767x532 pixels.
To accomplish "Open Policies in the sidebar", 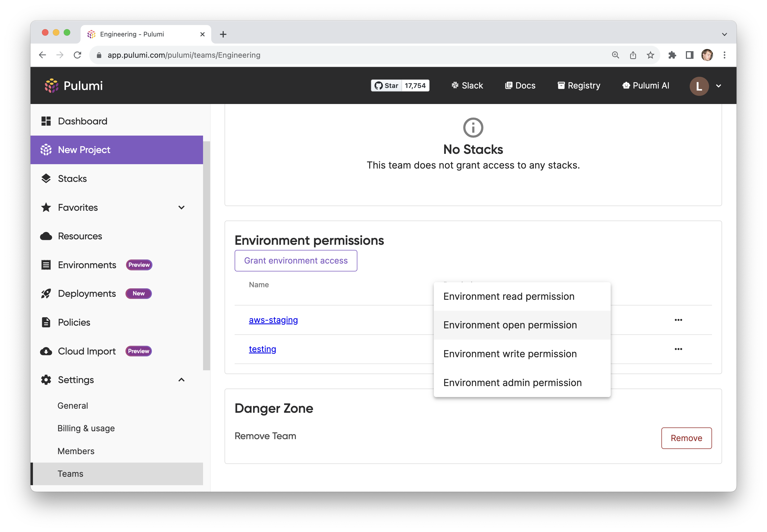I will pyautogui.click(x=116, y=322).
